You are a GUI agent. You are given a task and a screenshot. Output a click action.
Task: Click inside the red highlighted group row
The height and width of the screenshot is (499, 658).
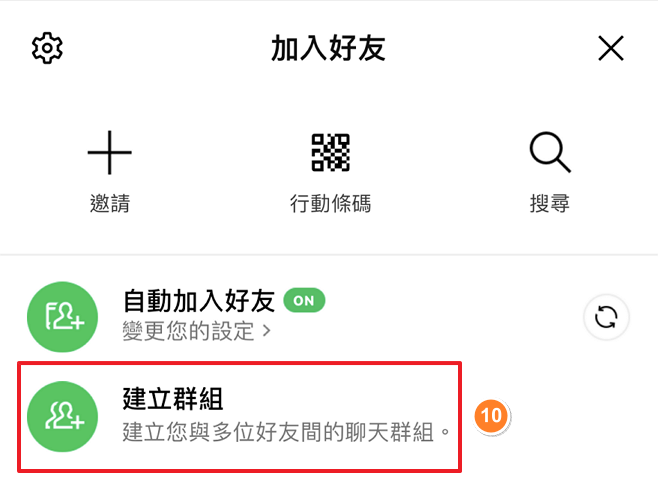(240, 417)
